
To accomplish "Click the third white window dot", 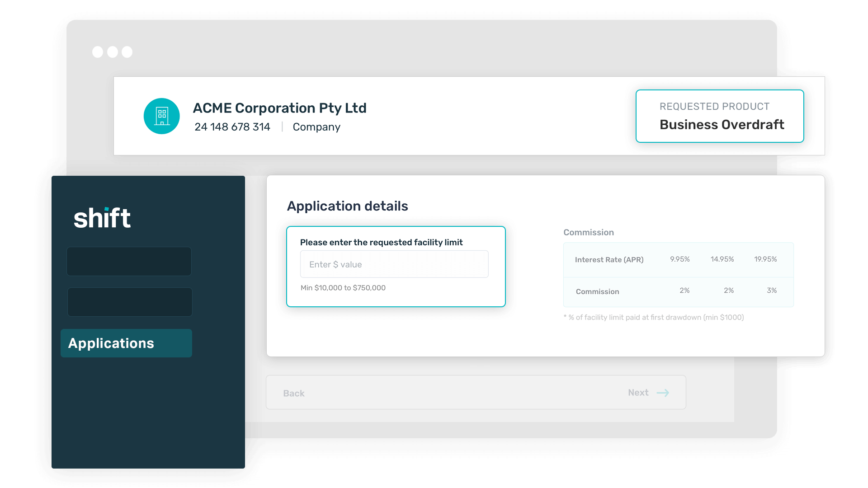I will click(127, 52).
